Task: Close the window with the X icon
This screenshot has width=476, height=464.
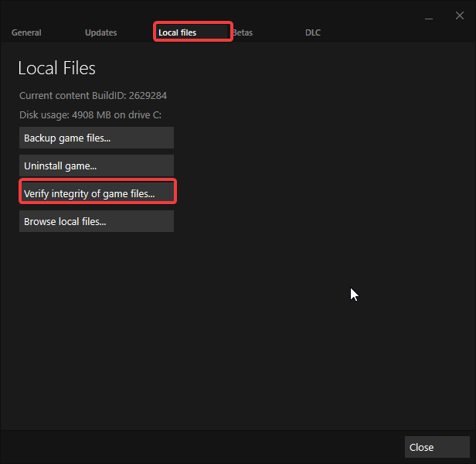Action: click(460, 15)
